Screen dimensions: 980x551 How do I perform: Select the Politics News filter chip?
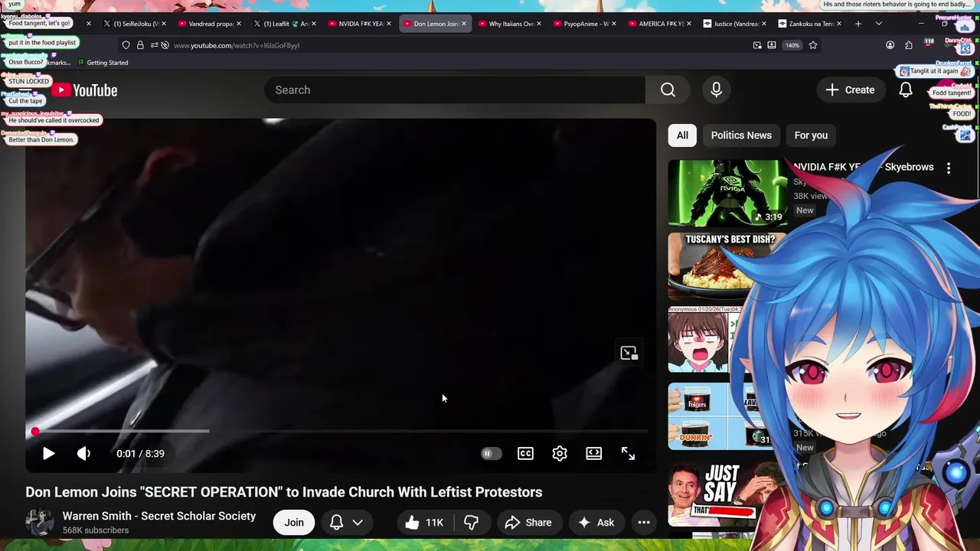coord(741,135)
